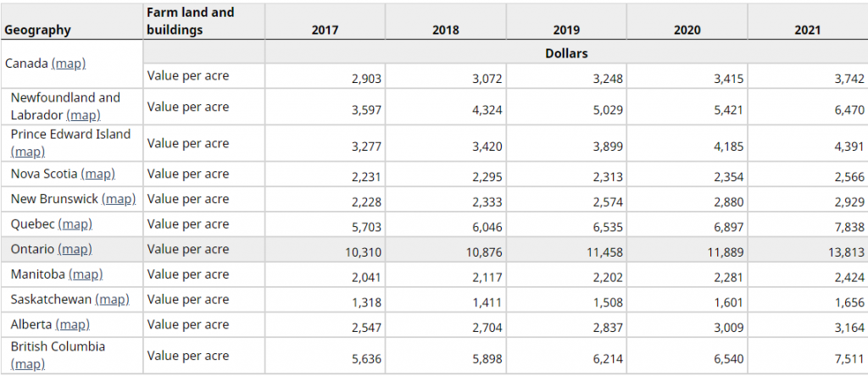Open the Newfoundland and Labrador map link
This screenshot has height=376, width=868.
coord(83,115)
